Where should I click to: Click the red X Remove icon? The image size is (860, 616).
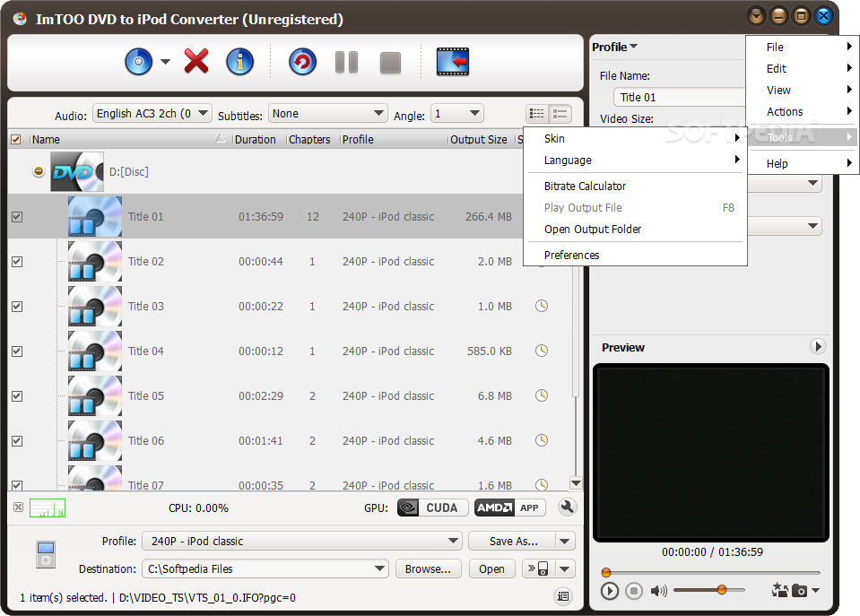pos(196,61)
